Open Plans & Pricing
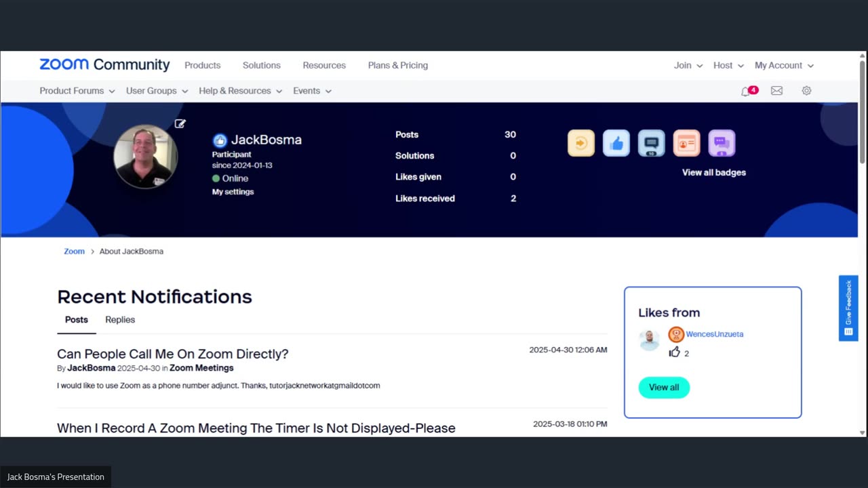The width and height of the screenshot is (868, 488). [398, 65]
